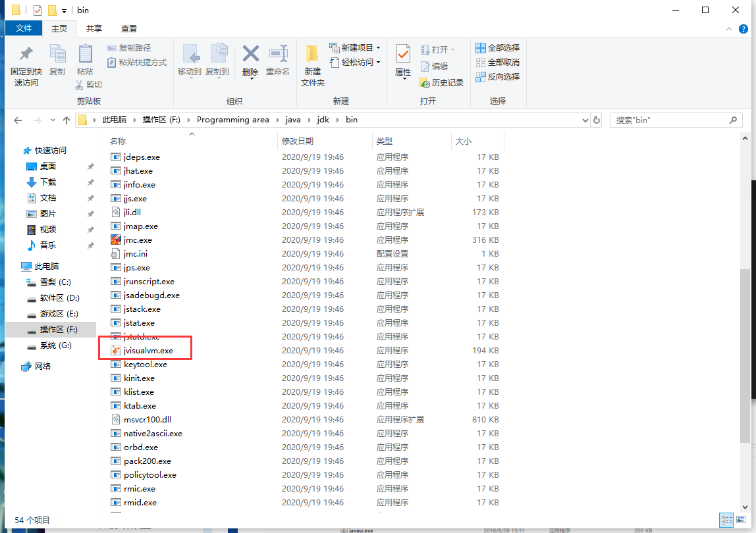Click the Edit (编辑) icon
The image size is (756, 533).
click(x=425, y=66)
